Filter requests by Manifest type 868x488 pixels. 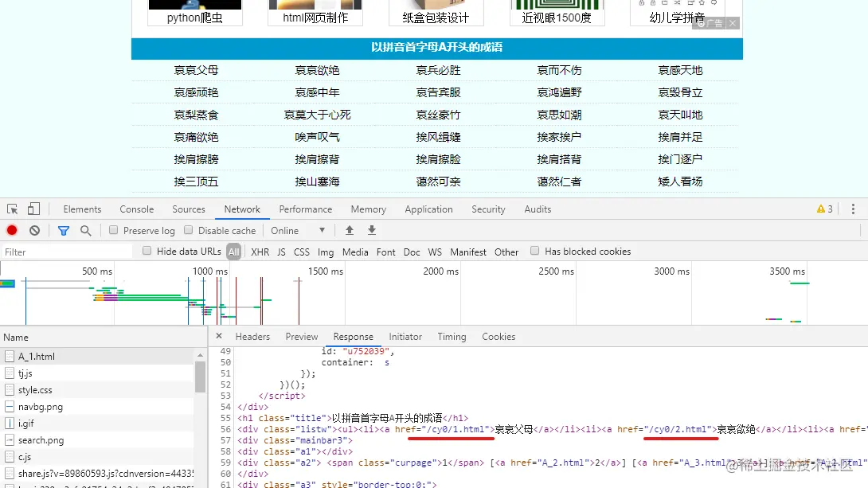coord(467,252)
